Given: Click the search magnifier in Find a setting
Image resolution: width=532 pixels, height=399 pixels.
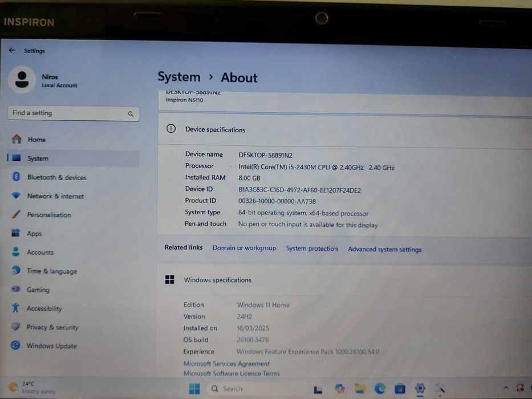Looking at the screenshot, I should (x=131, y=114).
